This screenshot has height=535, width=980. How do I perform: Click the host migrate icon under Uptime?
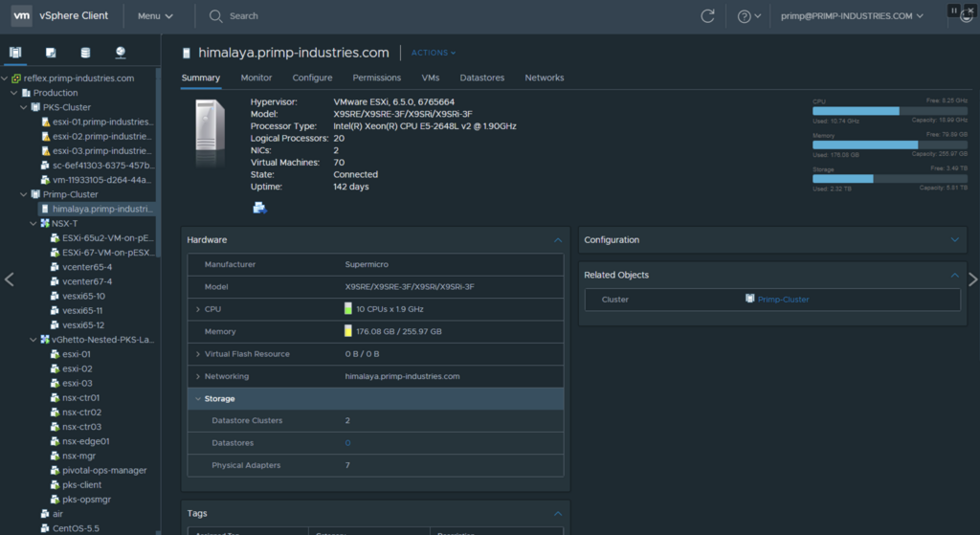pos(259,208)
